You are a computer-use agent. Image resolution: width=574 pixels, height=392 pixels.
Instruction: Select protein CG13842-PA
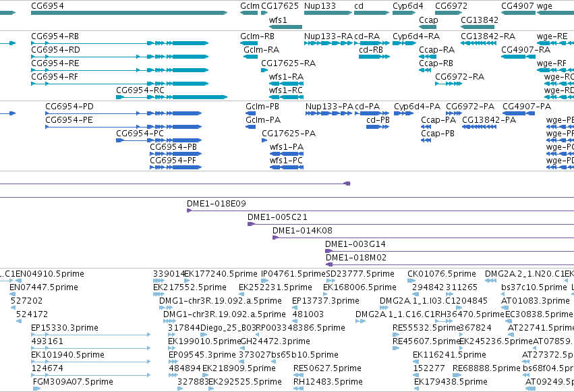pyautogui.click(x=489, y=120)
